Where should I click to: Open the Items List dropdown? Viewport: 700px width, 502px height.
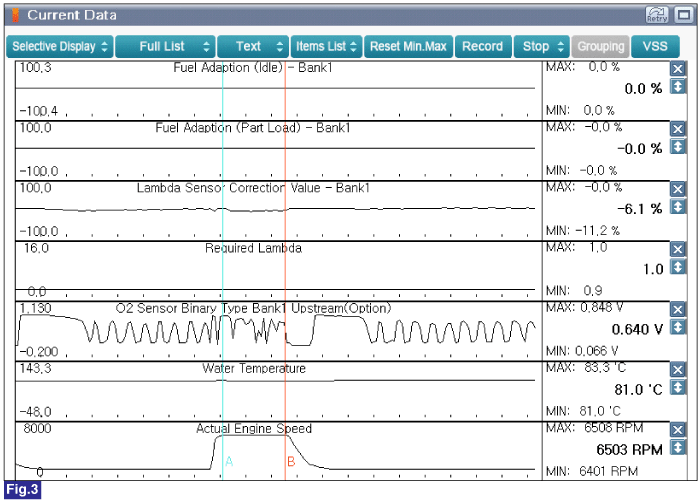(x=326, y=46)
